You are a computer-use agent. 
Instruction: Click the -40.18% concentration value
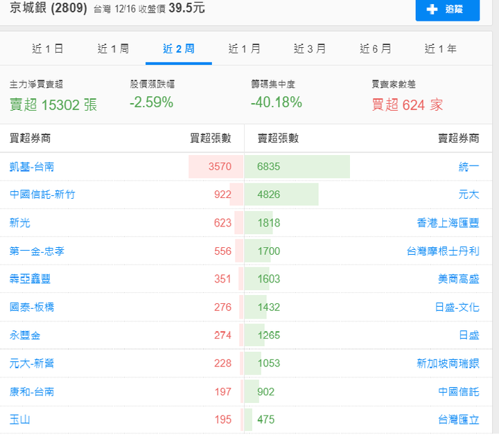(277, 102)
